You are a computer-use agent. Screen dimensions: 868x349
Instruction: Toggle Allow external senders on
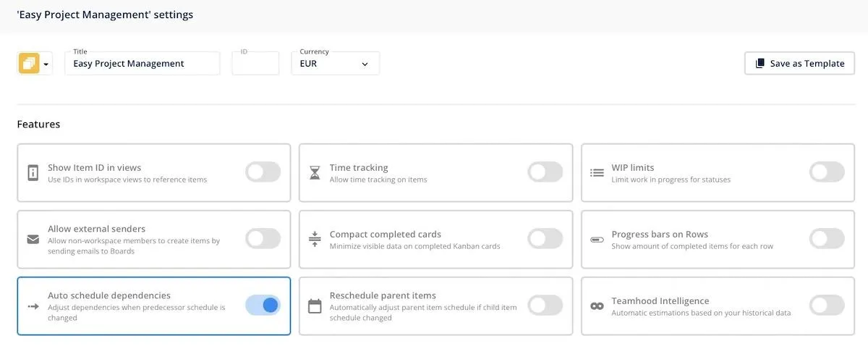[263, 238]
